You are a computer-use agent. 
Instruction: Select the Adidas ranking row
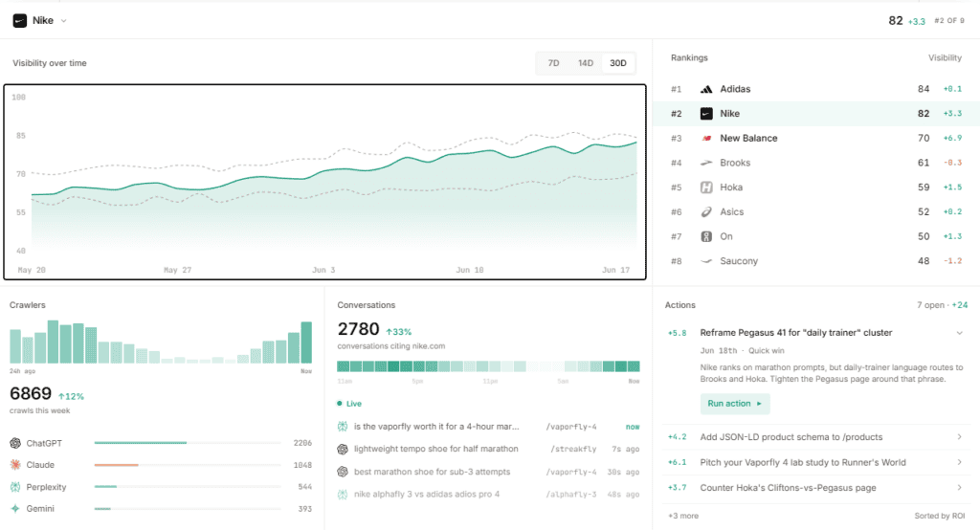pyautogui.click(x=816, y=89)
